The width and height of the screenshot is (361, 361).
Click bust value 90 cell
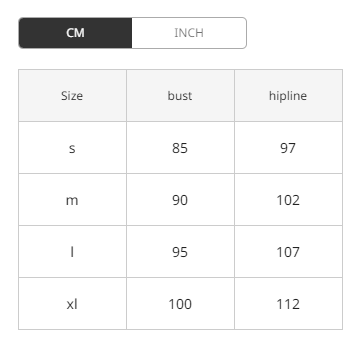pyautogui.click(x=180, y=200)
